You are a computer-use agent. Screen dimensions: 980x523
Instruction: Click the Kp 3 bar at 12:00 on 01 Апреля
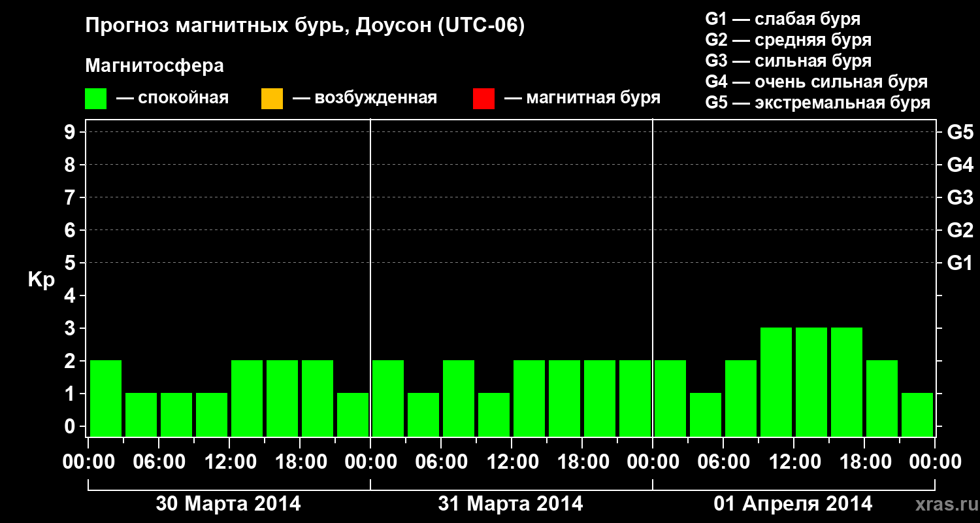tap(811, 382)
